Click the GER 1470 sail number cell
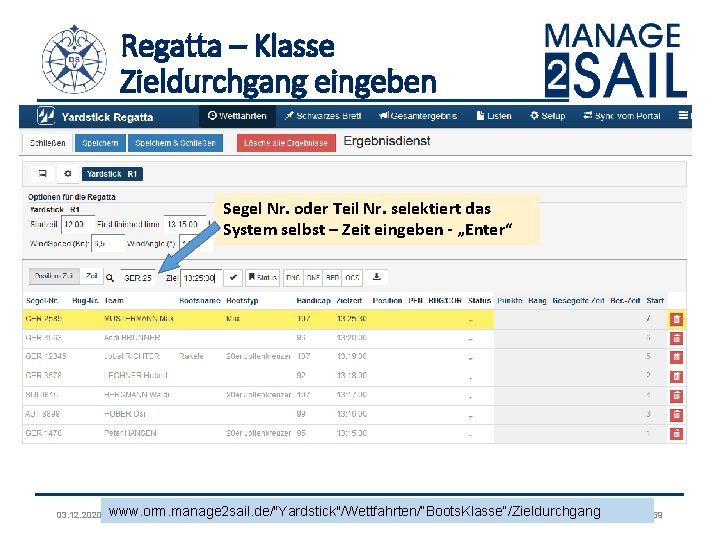This screenshot has height=540, width=720. (43, 433)
